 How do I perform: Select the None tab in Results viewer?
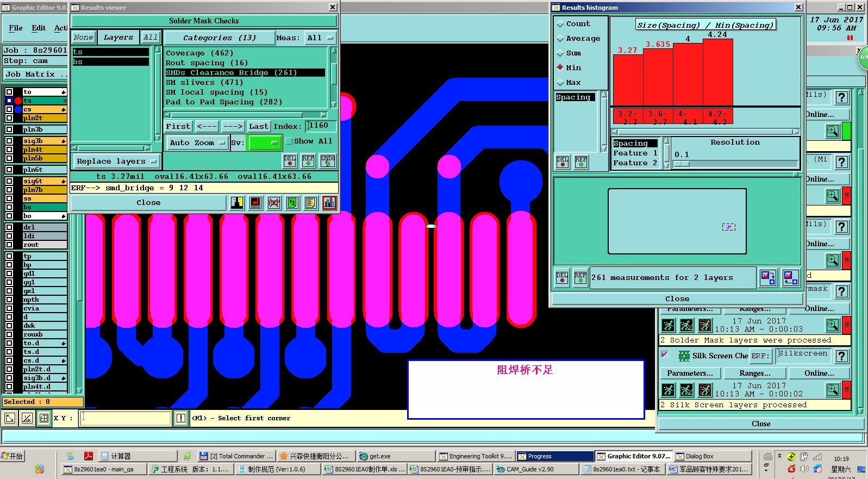click(84, 38)
